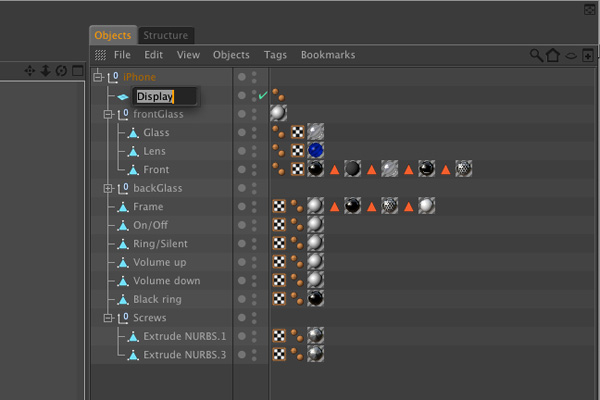Toggle layer dot for Black ring row
This screenshot has width=600, height=400.
(x=241, y=299)
